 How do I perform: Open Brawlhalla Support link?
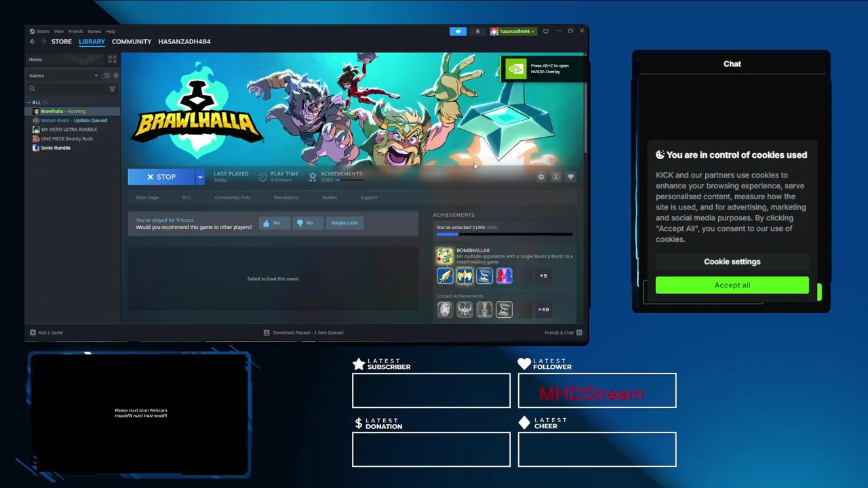pyautogui.click(x=369, y=197)
